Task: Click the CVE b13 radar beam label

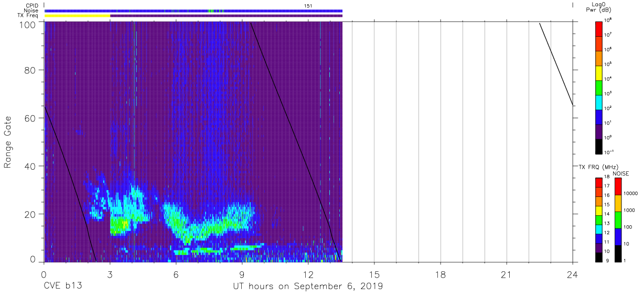Action: pos(62,286)
